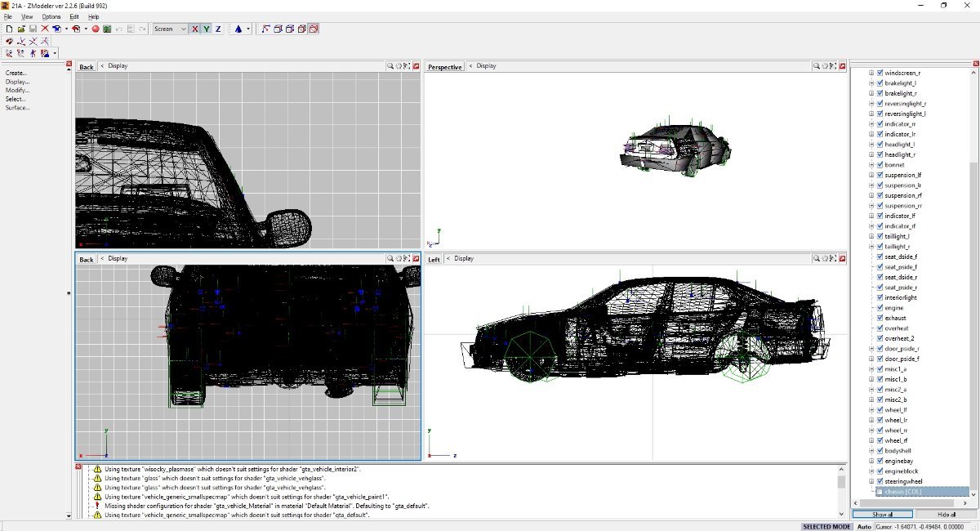Uncheck the bonnet object checkbox
This screenshot has width=980, height=531.
pos(880,165)
